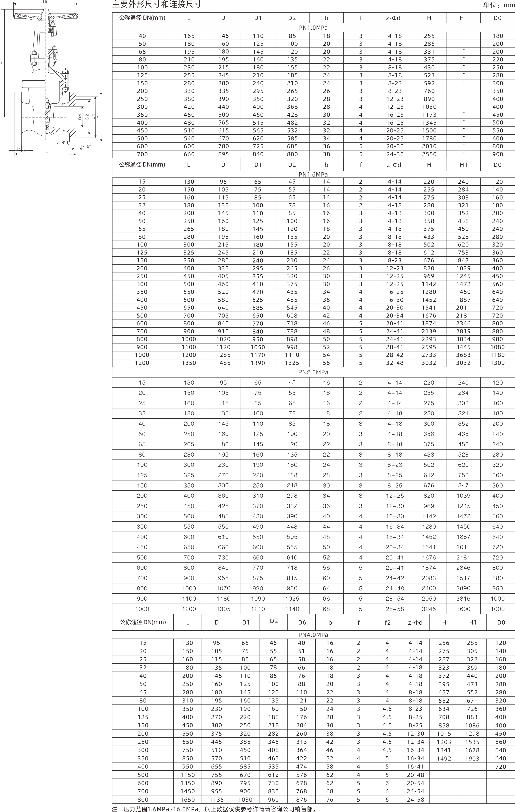The image size is (515, 812).
Task: Click the D2 value 1025
Action: pos(292,599)
